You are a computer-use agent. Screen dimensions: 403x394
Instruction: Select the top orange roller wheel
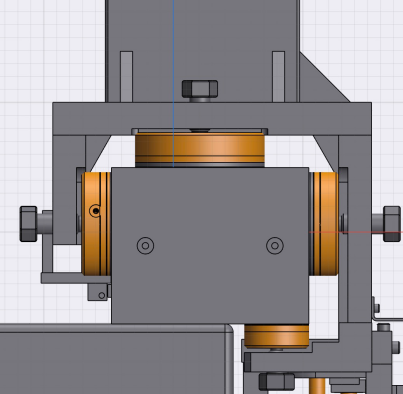(200, 149)
